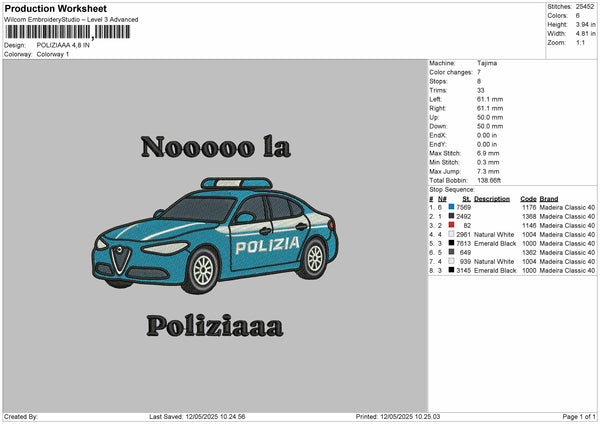
Task: Click 'Emerald Black' in stop row 5
Action: (495, 243)
